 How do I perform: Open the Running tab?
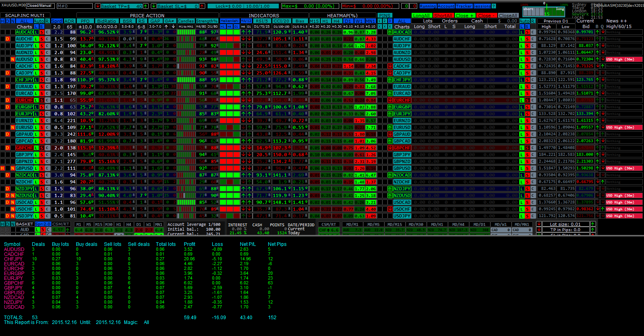coord(428,6)
